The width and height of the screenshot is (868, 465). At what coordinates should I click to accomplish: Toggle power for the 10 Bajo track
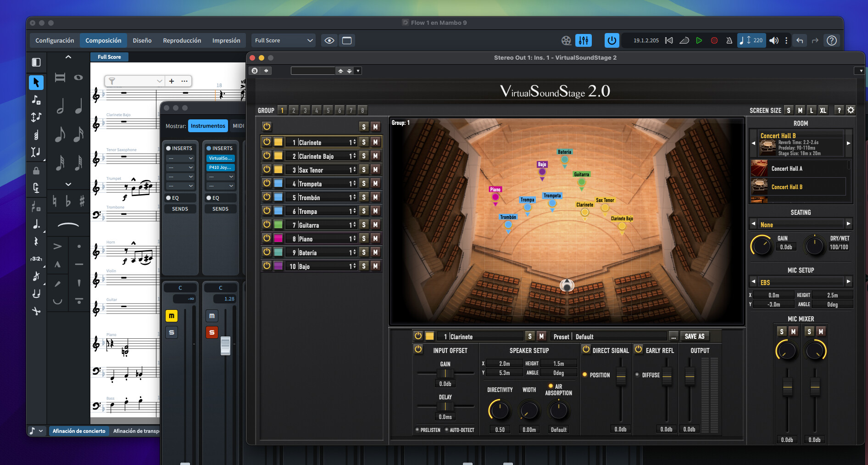coord(267,266)
